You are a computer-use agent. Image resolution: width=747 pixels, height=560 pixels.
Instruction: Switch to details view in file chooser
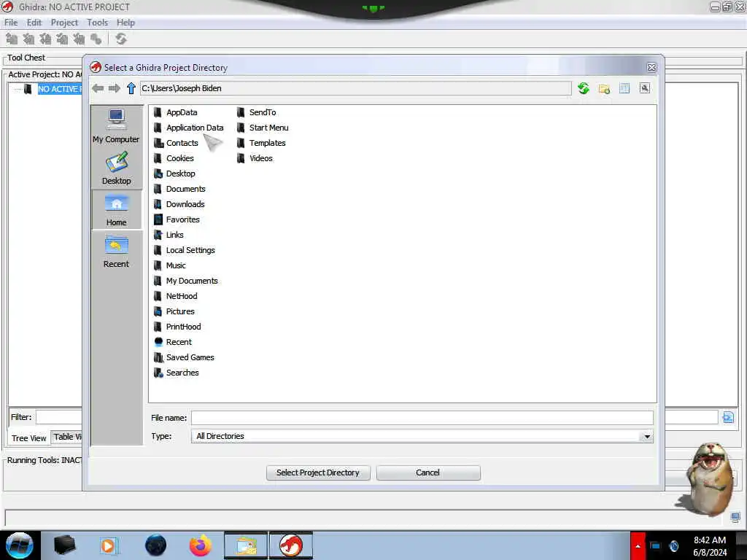click(624, 88)
